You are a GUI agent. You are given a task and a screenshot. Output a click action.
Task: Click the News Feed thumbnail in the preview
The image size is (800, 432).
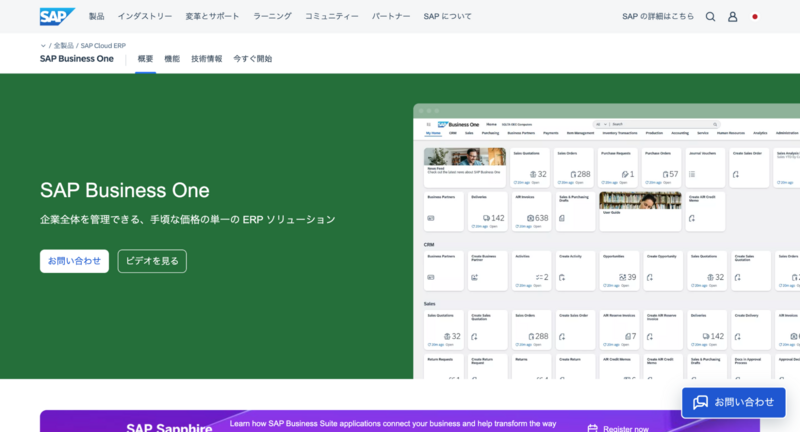tap(465, 157)
